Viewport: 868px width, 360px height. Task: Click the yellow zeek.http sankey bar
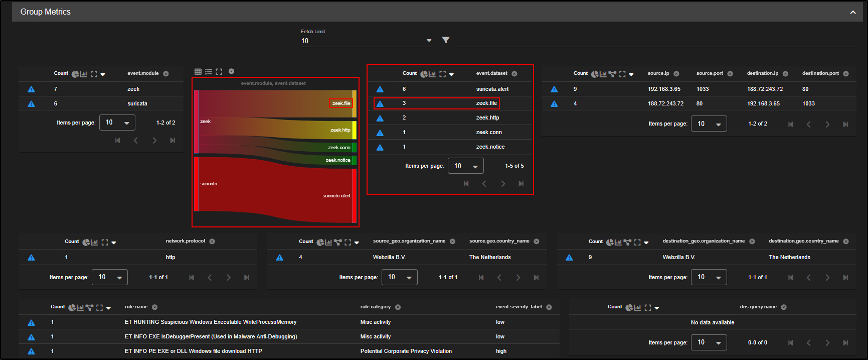click(x=354, y=130)
